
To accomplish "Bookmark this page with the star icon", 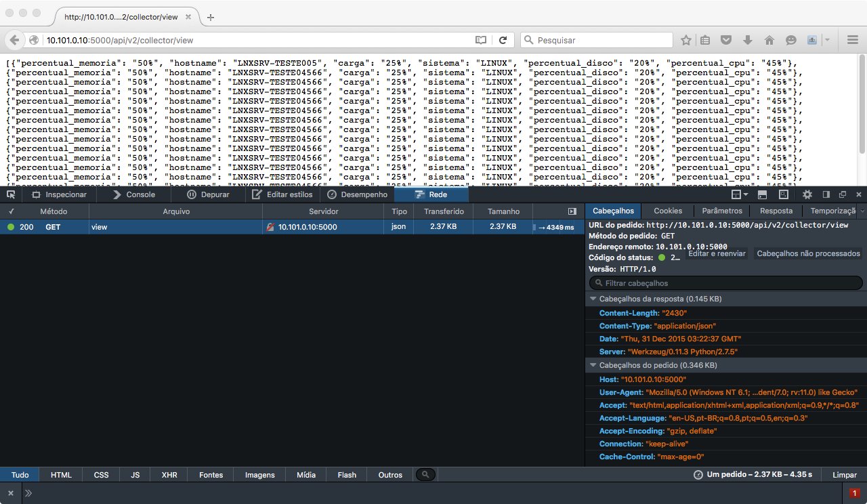I will click(x=686, y=40).
